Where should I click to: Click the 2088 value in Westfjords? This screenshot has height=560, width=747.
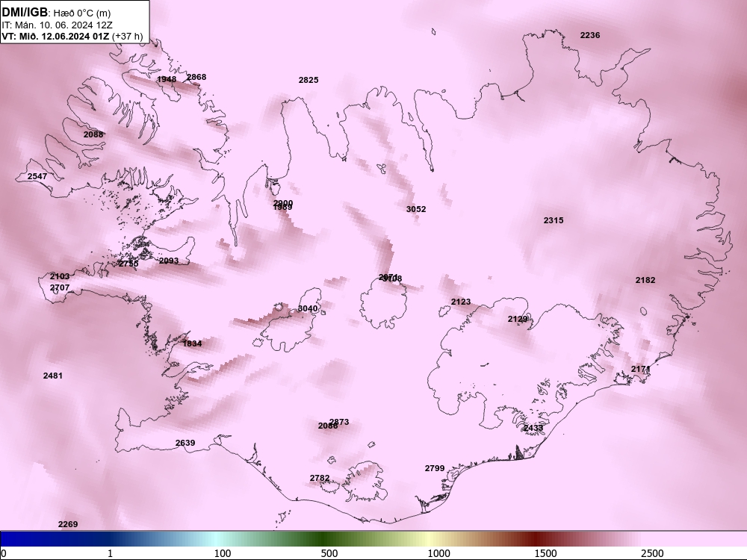(x=93, y=134)
